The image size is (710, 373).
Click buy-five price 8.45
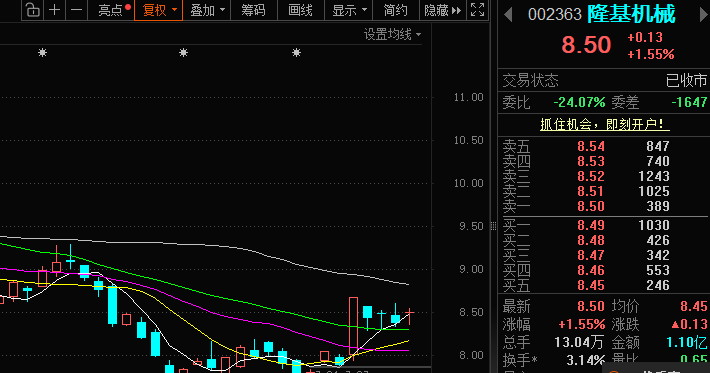[x=591, y=285]
